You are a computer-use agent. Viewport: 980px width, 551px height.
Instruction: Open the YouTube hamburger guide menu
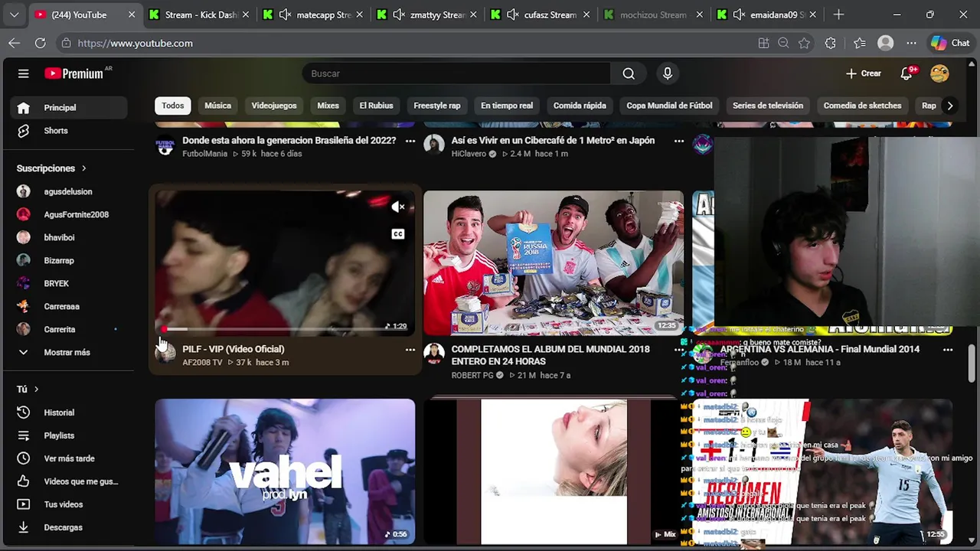24,73
